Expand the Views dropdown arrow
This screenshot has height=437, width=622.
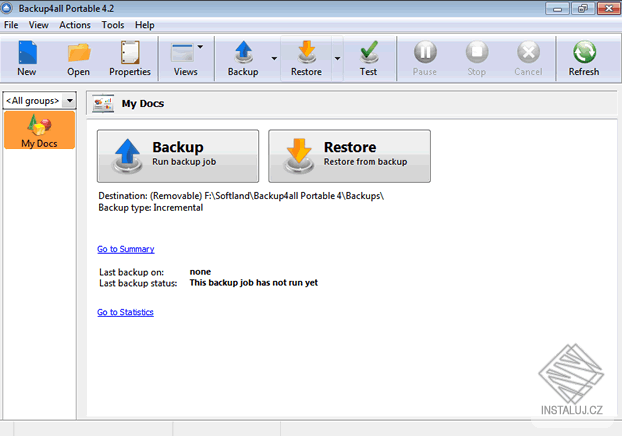[x=200, y=46]
